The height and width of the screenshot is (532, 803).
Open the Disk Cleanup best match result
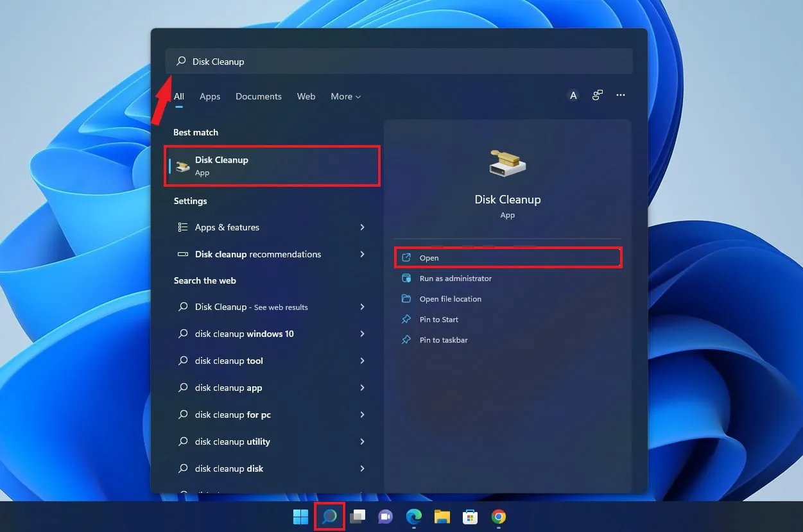click(272, 166)
